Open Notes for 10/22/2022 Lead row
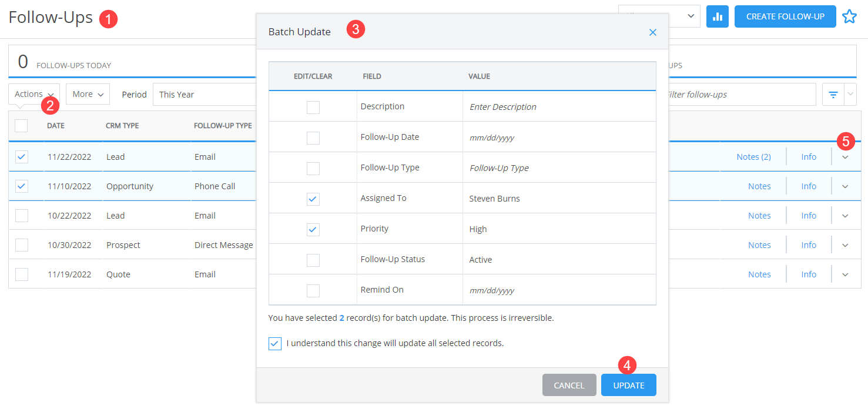868x409 pixels. click(x=759, y=216)
